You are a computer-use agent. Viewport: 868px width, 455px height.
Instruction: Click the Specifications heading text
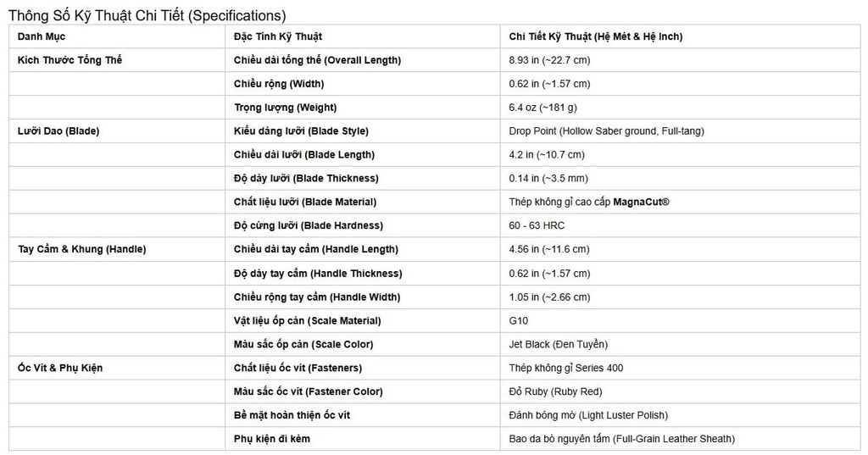147,15
